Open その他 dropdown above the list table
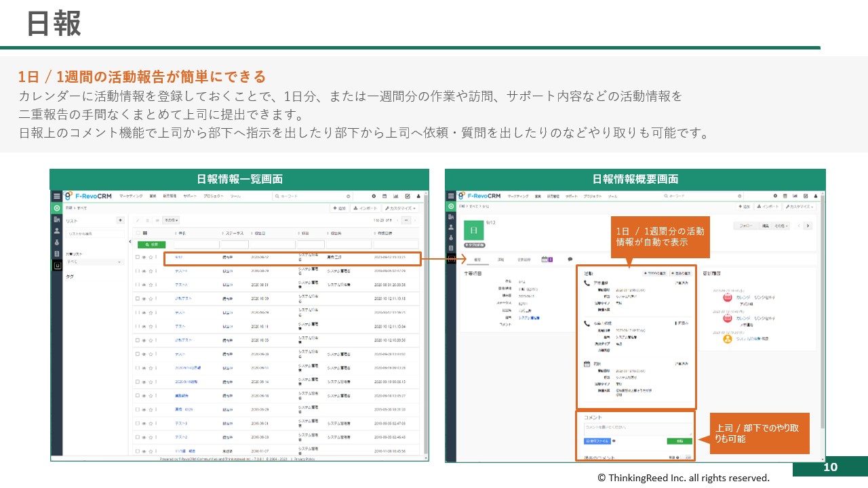This screenshot has height=488, width=868. pyautogui.click(x=171, y=220)
